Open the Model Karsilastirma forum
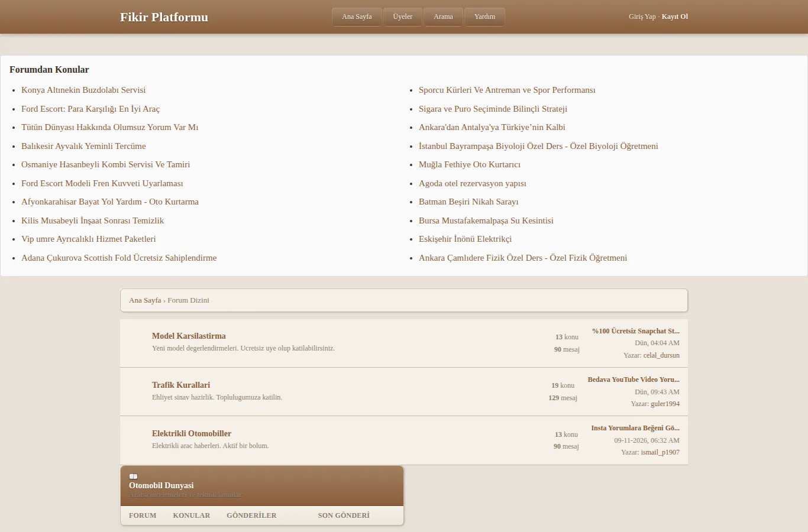 [189, 336]
